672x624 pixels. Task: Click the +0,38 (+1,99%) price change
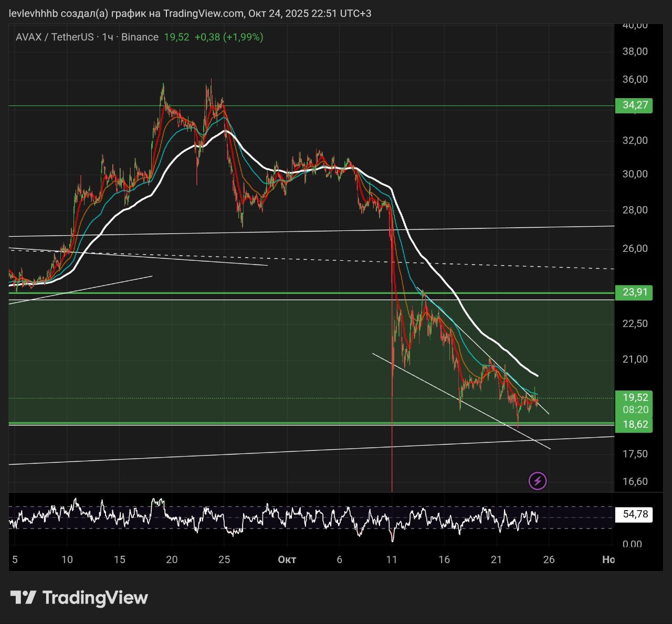(228, 37)
